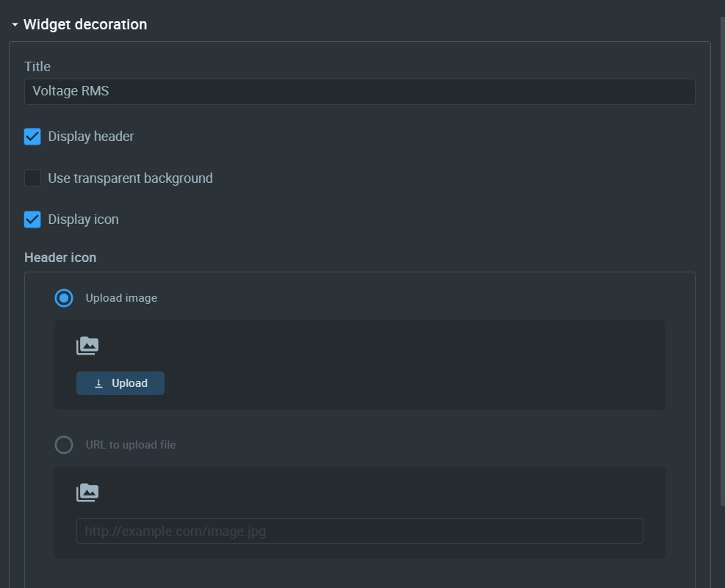Click the Display icon label text

(x=83, y=219)
